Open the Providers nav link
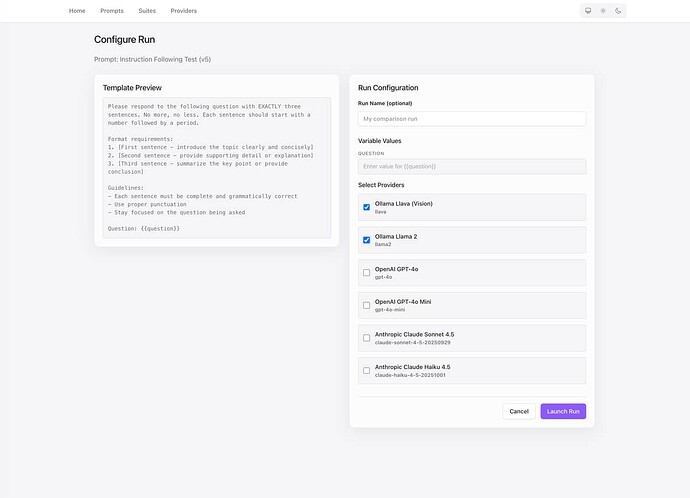The width and height of the screenshot is (690, 498). pos(184,11)
